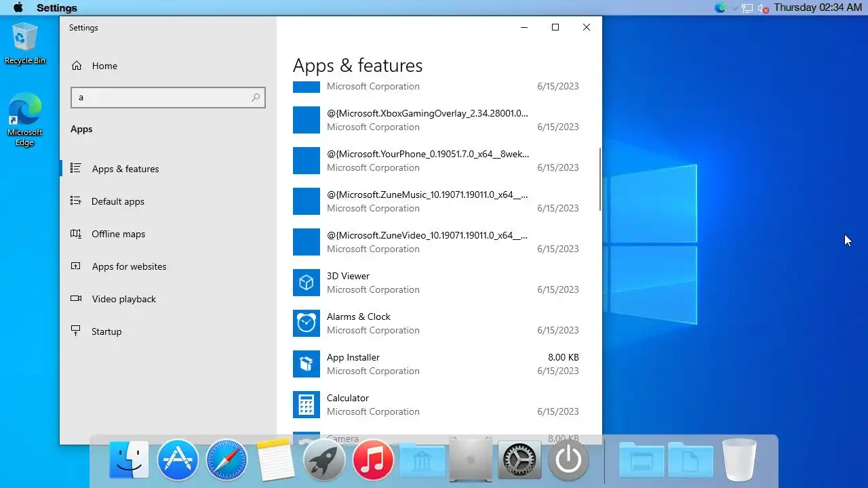Open the Trash in the dock
Viewport: 868px width, 488px height.
tap(739, 460)
